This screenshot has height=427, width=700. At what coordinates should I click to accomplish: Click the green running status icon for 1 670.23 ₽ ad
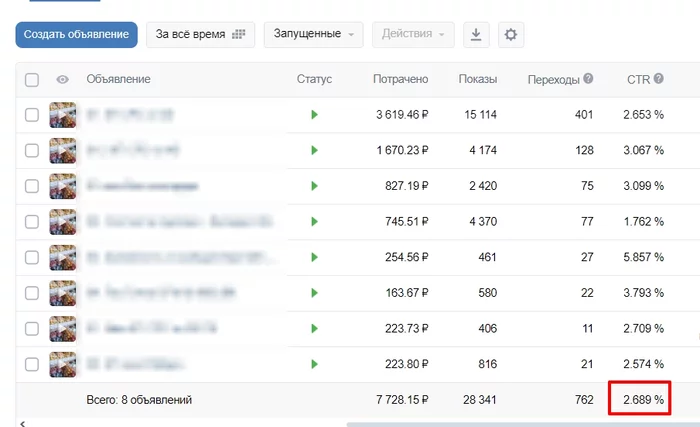314,151
